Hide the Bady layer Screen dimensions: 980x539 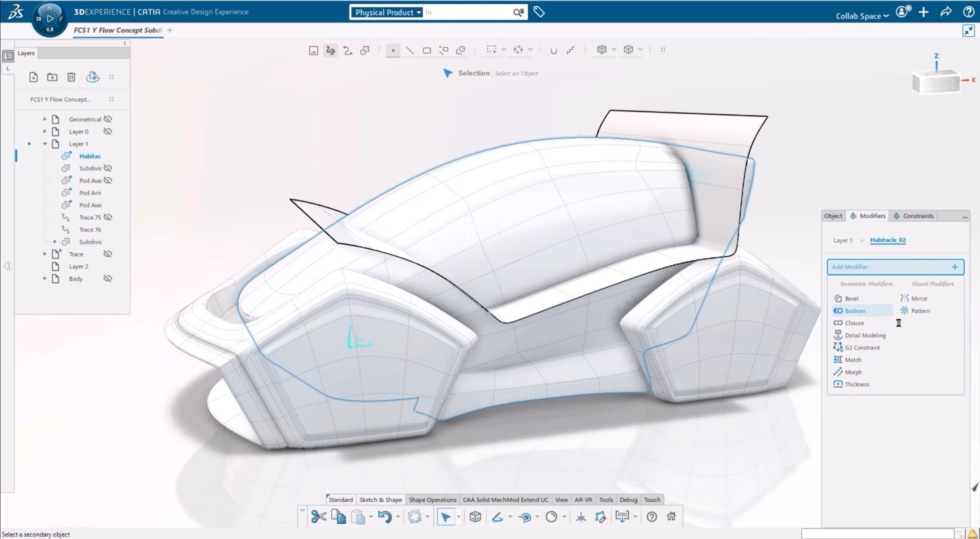108,278
